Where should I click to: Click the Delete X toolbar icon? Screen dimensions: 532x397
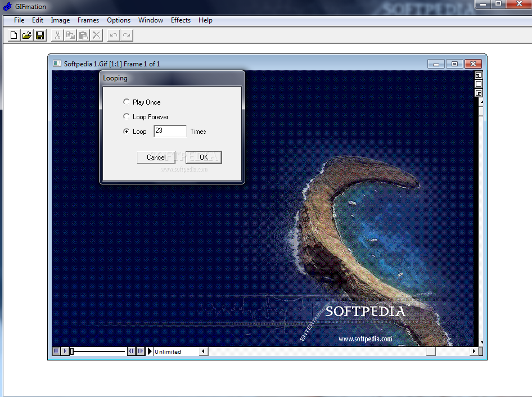tap(96, 35)
